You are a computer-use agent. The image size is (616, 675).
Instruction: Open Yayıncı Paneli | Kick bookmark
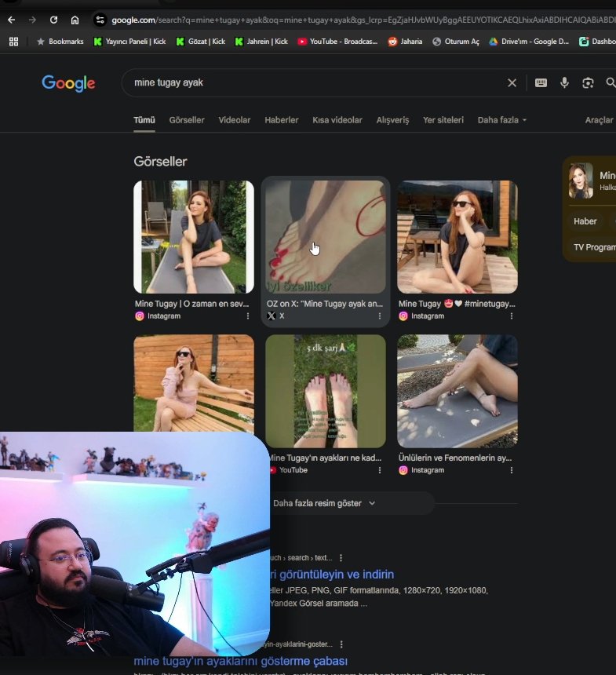tap(130, 42)
